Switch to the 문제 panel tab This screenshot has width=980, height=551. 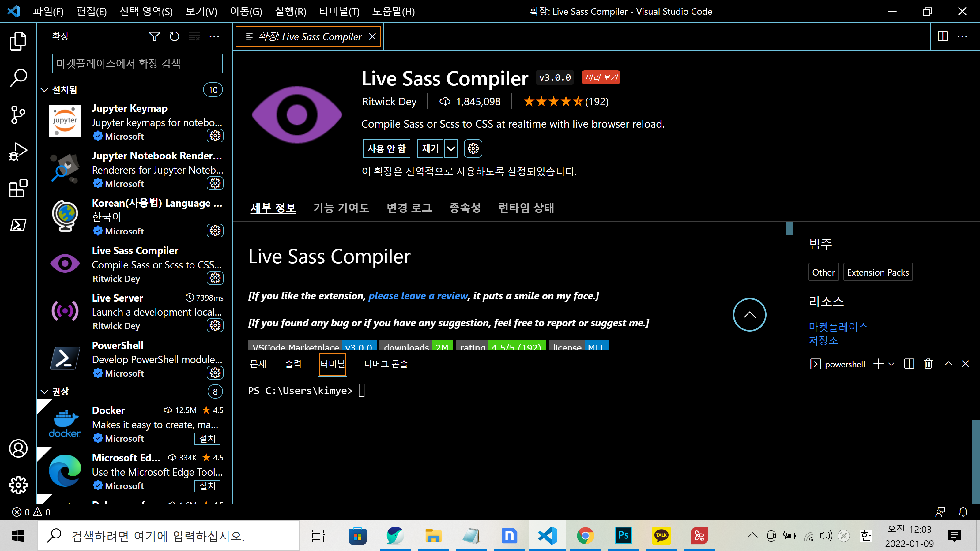coord(258,364)
